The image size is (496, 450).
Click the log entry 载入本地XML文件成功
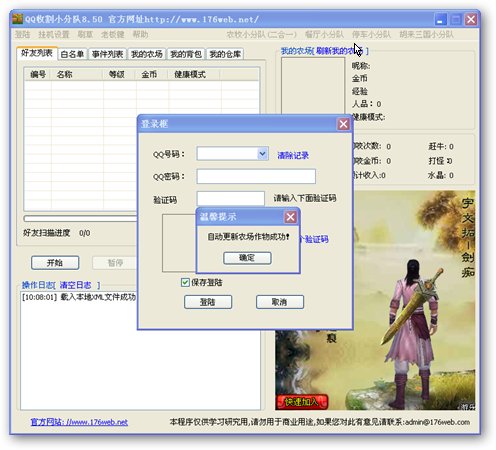point(79,297)
